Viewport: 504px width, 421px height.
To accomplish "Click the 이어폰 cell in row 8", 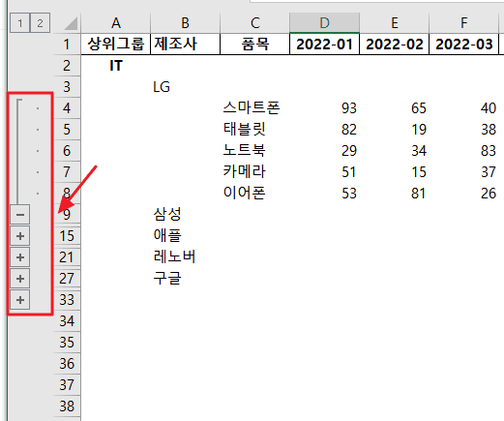I will (x=254, y=194).
